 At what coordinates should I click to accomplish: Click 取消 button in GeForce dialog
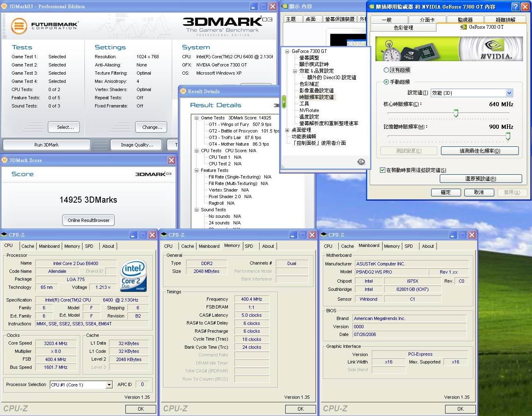click(479, 192)
